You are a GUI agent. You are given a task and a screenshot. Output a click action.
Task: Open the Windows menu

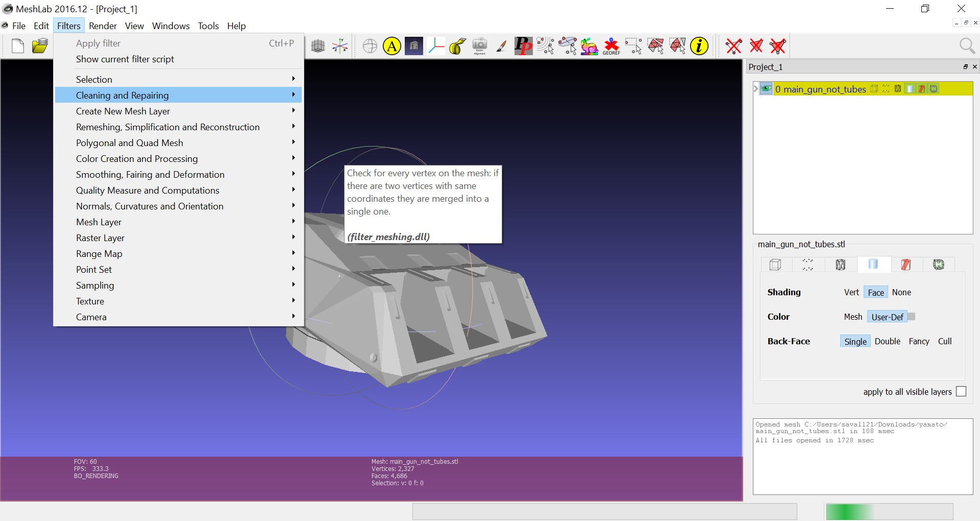[170, 26]
